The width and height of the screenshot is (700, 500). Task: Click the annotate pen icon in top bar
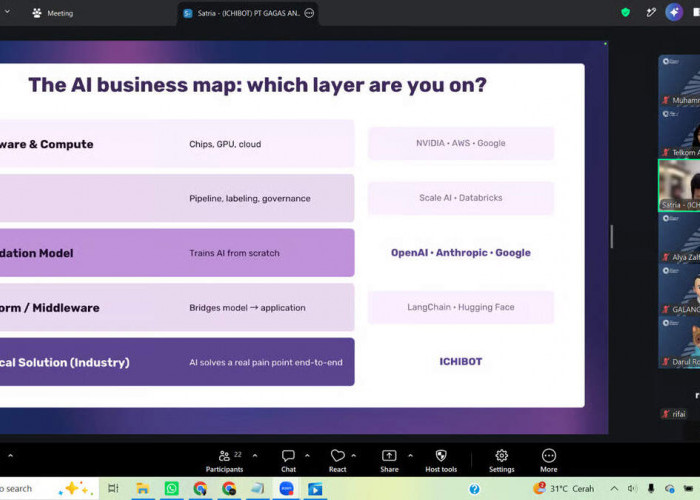tap(651, 12)
